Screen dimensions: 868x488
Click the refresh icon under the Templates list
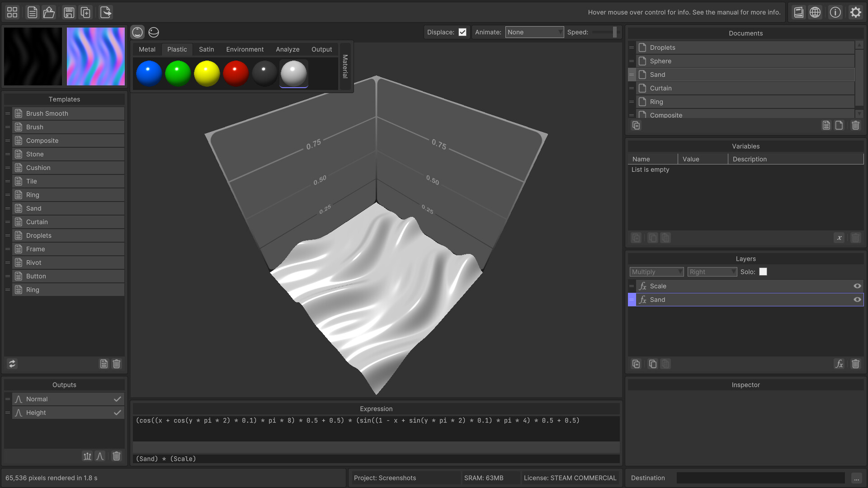12,364
